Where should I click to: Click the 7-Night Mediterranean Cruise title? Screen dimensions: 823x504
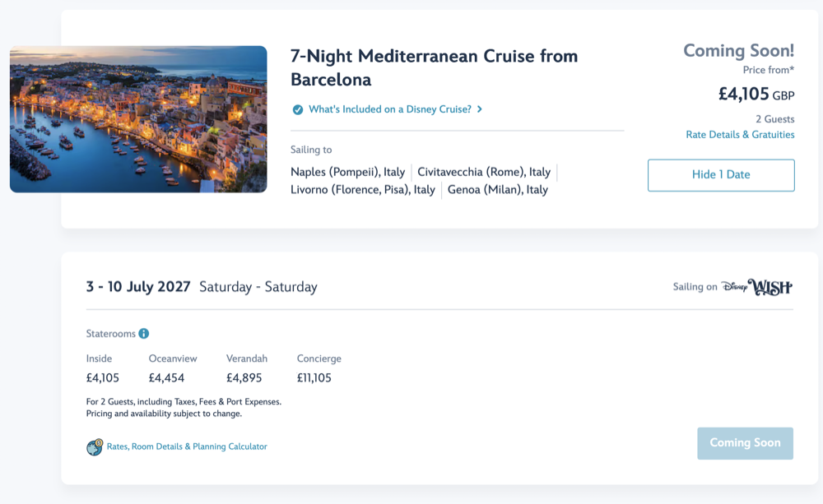pyautogui.click(x=434, y=67)
